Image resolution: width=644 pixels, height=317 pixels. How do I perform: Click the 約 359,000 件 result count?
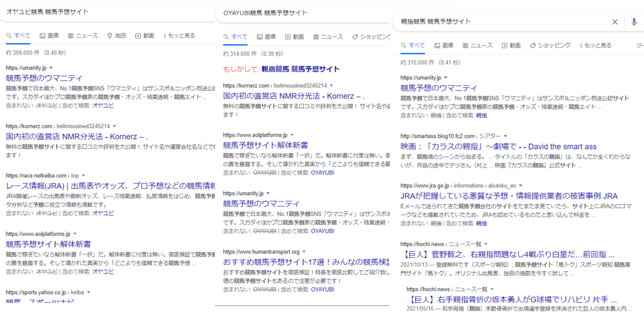[35, 53]
